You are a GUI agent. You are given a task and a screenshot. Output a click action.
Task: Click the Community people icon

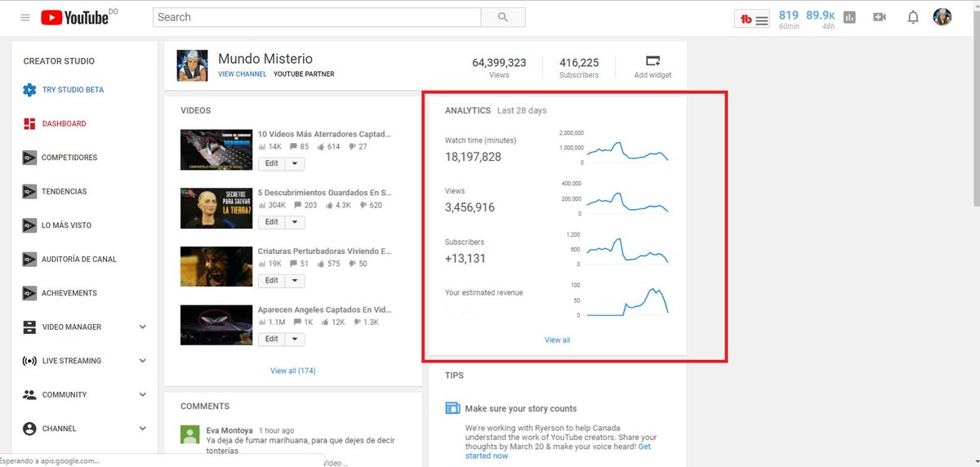tap(29, 395)
